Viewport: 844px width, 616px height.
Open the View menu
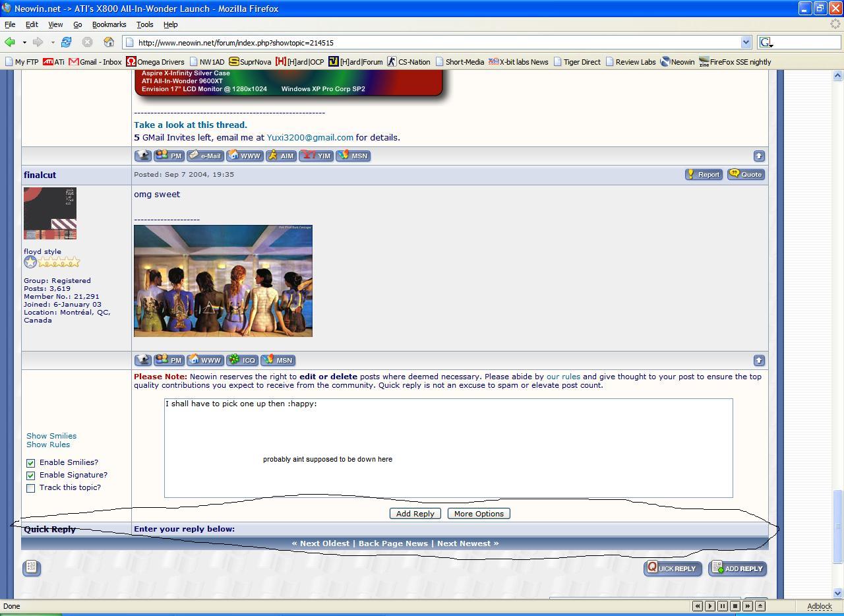click(x=55, y=24)
